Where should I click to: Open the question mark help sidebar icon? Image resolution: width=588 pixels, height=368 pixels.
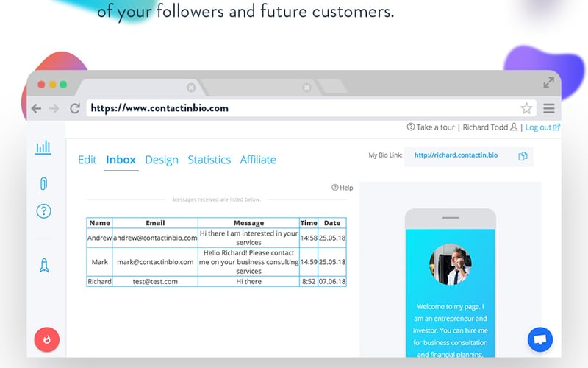(43, 211)
